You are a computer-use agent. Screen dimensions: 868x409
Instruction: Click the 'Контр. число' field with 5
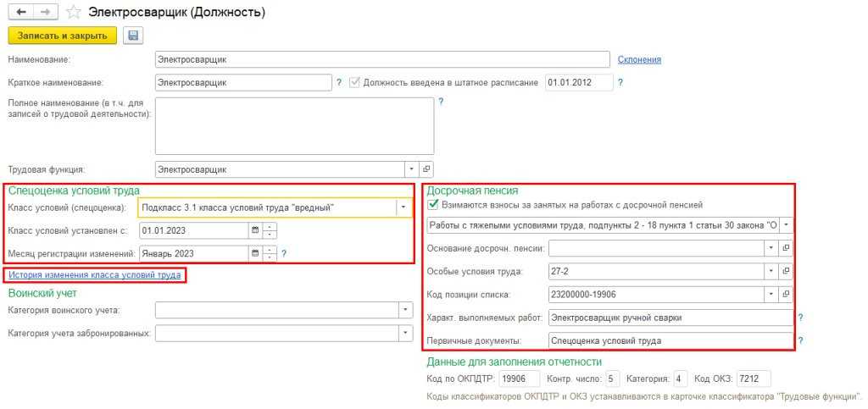click(612, 379)
